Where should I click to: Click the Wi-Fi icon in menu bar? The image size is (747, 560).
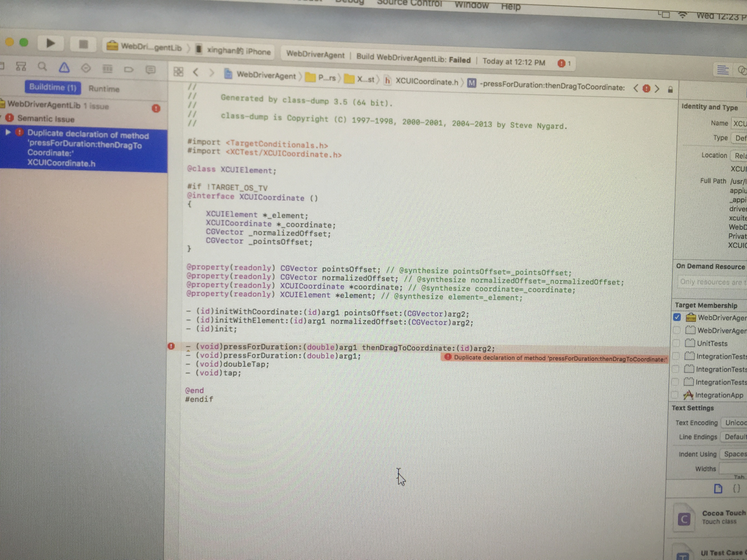click(x=682, y=15)
